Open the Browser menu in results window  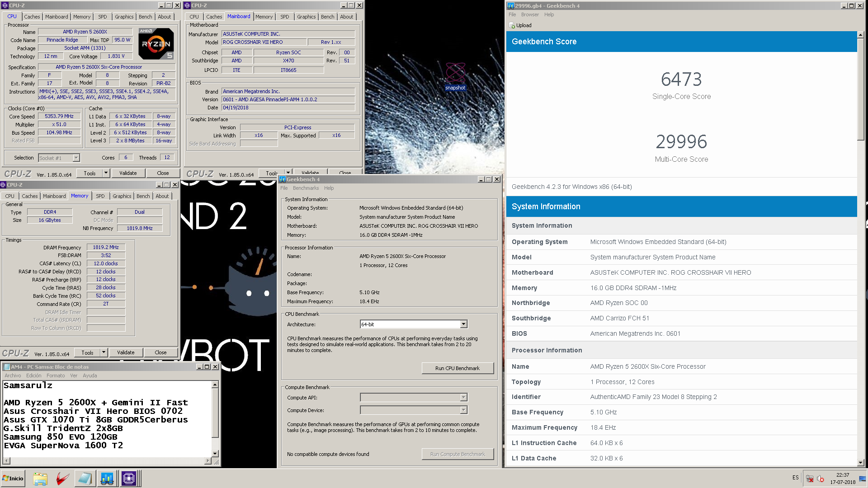530,14
